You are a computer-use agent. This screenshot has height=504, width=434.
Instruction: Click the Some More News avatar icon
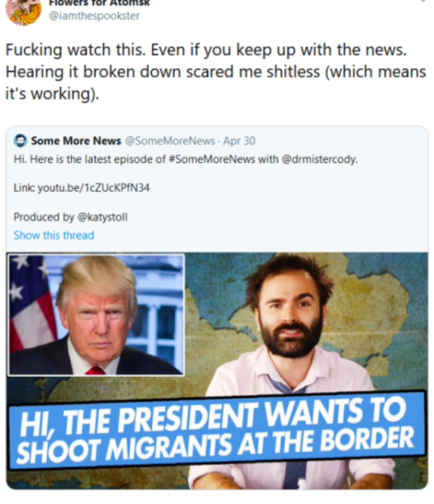20,141
